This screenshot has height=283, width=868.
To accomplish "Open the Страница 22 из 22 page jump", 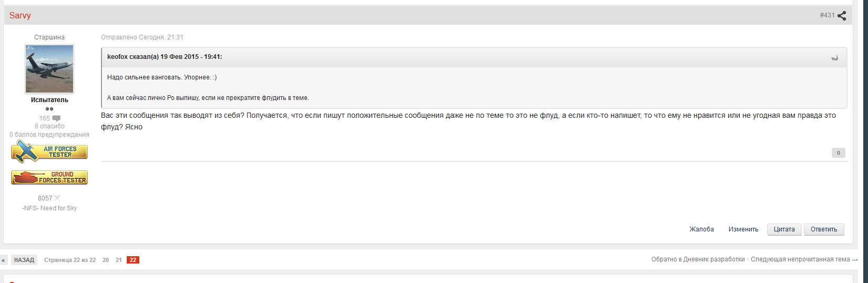I will point(70,260).
